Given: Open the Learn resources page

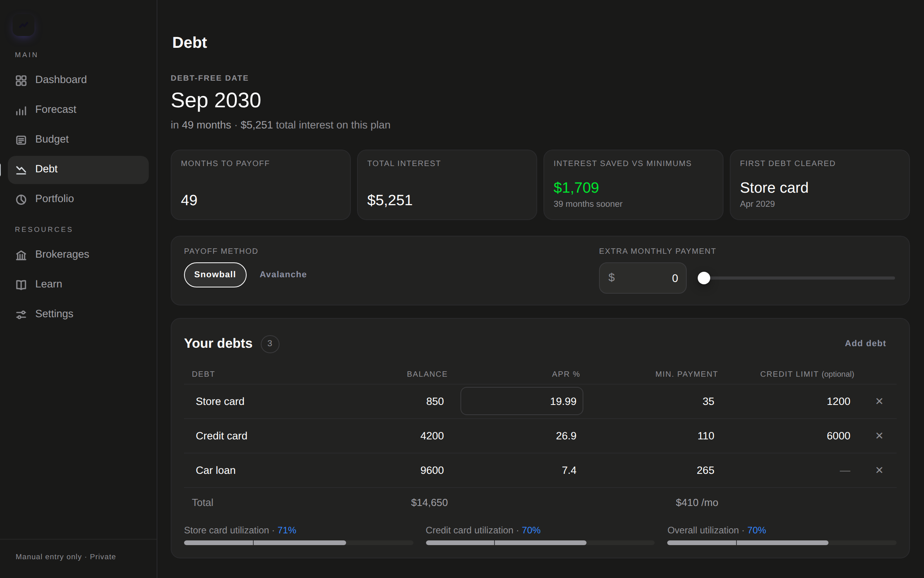Looking at the screenshot, I should tap(78, 284).
